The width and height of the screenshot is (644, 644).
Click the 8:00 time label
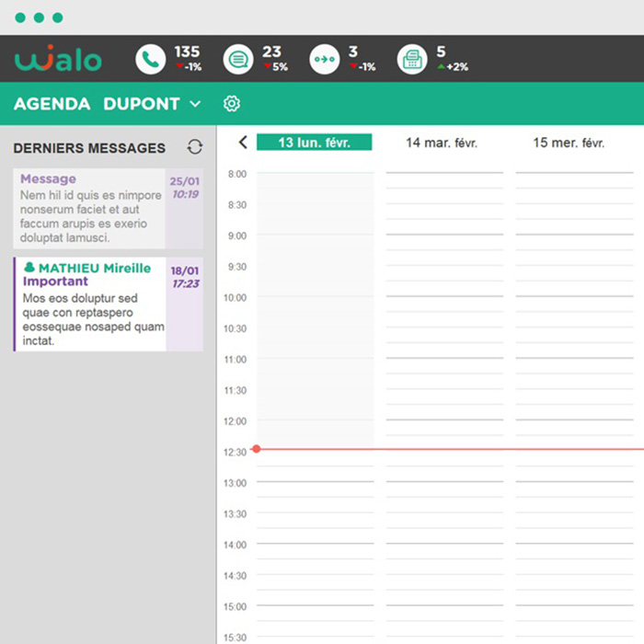(x=237, y=174)
